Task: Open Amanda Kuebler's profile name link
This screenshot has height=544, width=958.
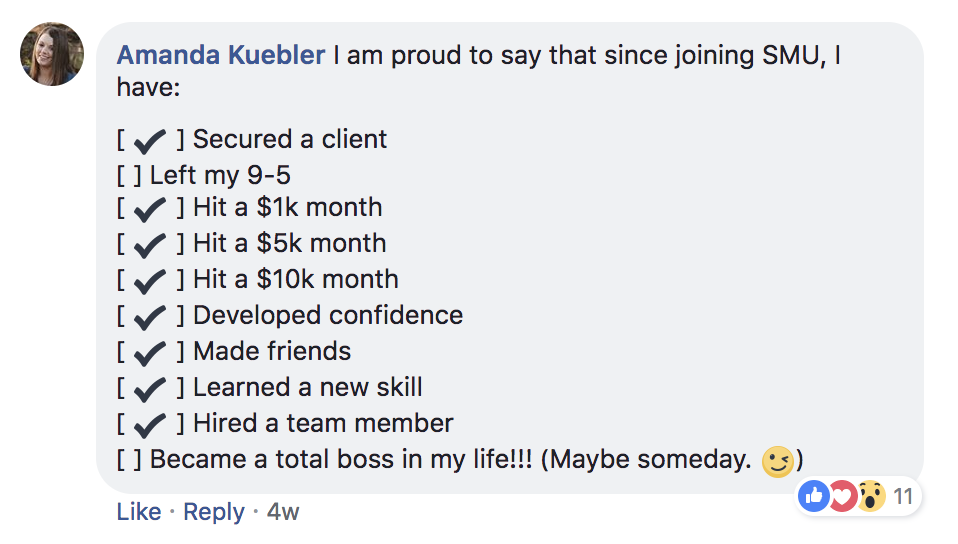Action: point(220,55)
